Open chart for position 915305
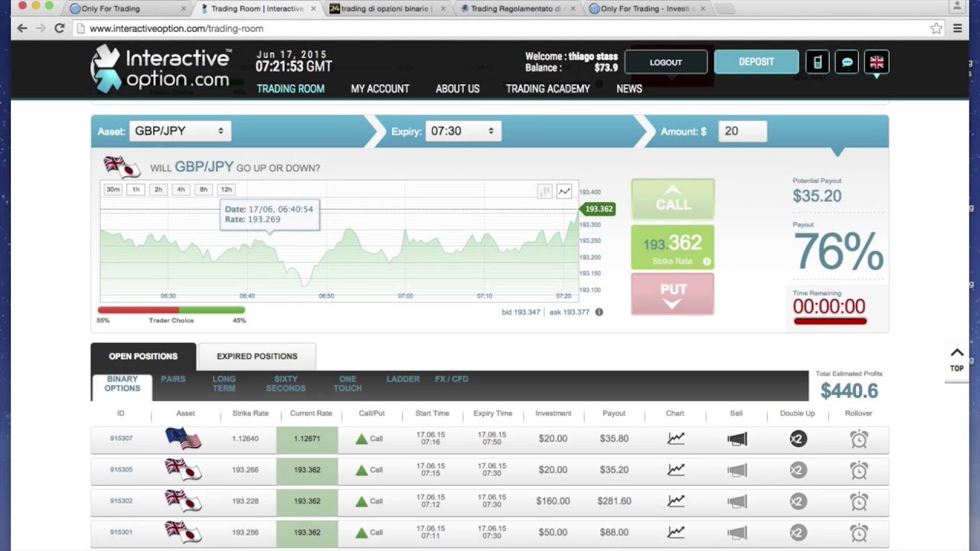Image resolution: width=980 pixels, height=551 pixels. tap(675, 470)
